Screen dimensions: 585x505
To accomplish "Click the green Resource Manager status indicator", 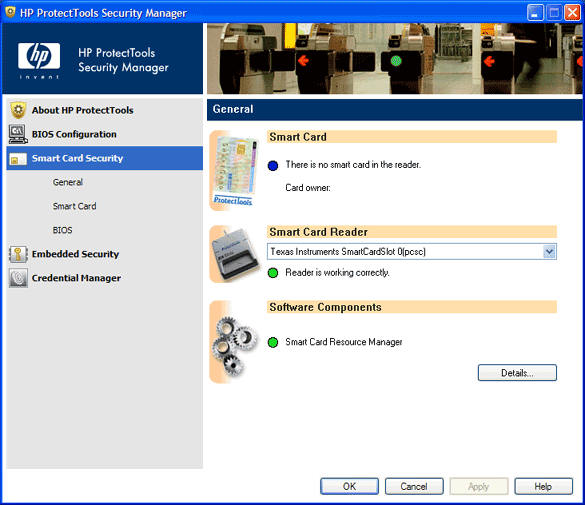I will click(273, 342).
